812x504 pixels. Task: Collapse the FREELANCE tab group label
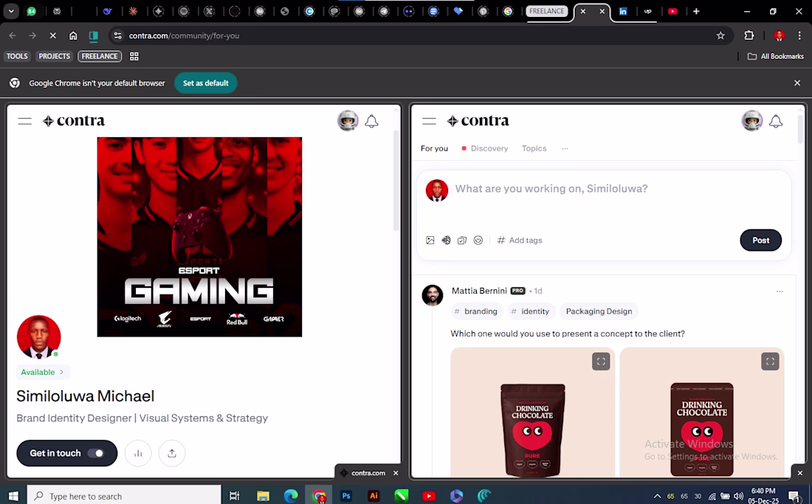(x=547, y=11)
